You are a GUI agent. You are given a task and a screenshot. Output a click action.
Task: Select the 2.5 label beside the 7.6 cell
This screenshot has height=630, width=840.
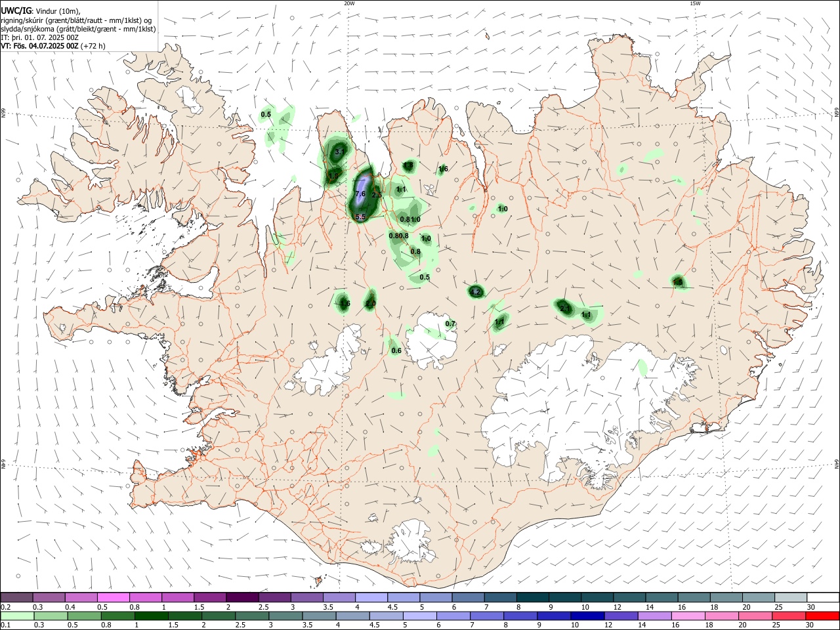click(x=377, y=195)
